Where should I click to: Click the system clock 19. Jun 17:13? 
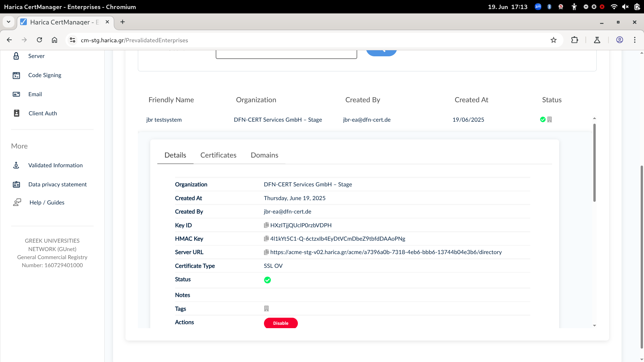pos(507,7)
